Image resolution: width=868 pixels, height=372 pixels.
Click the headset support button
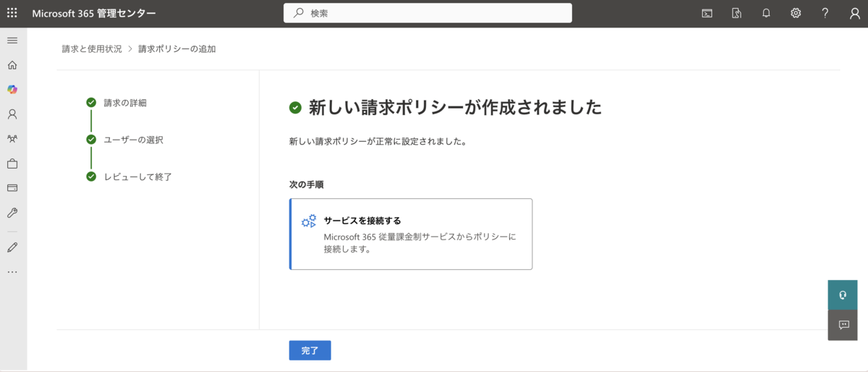843,295
